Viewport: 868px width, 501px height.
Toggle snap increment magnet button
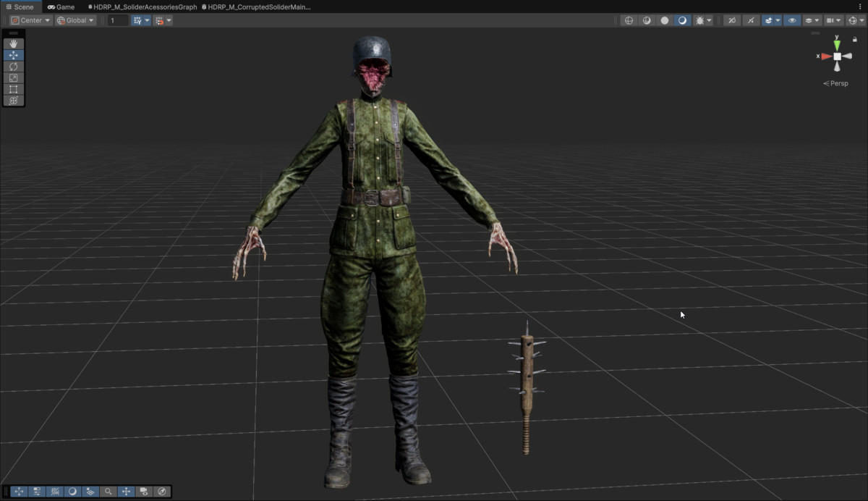(159, 20)
